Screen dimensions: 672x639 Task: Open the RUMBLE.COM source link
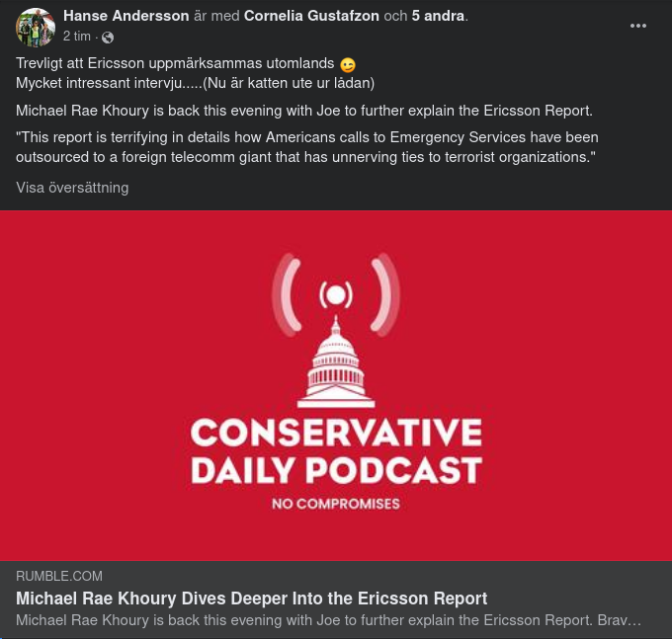click(x=59, y=576)
